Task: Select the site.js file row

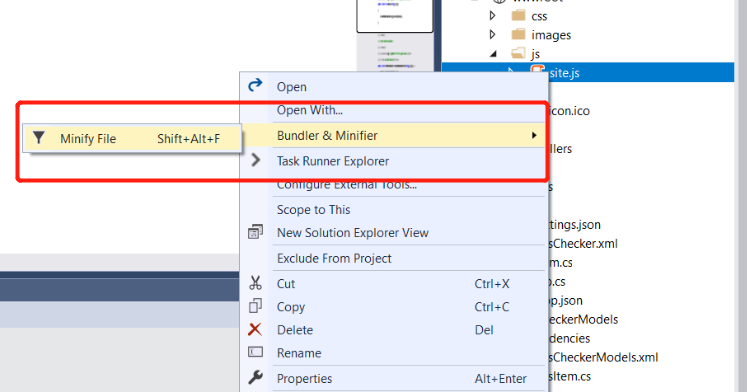Action: 588,72
